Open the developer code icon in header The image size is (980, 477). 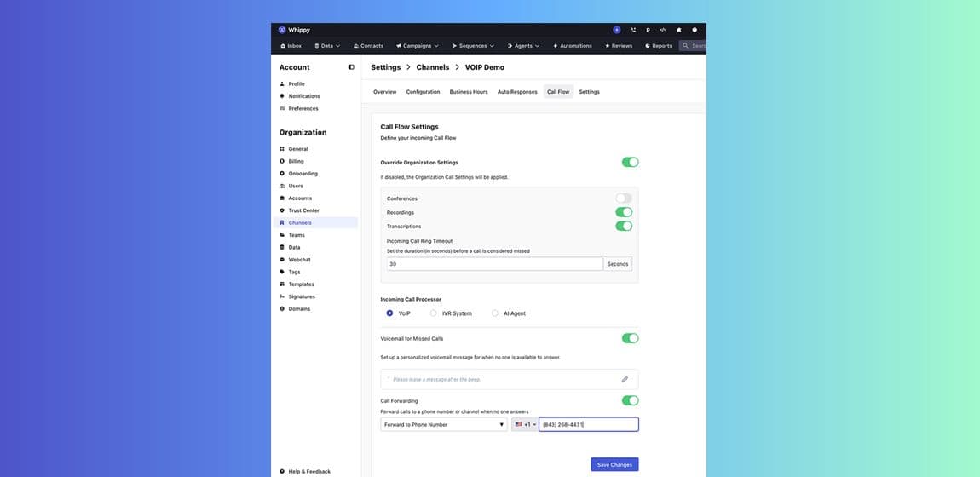point(663,30)
